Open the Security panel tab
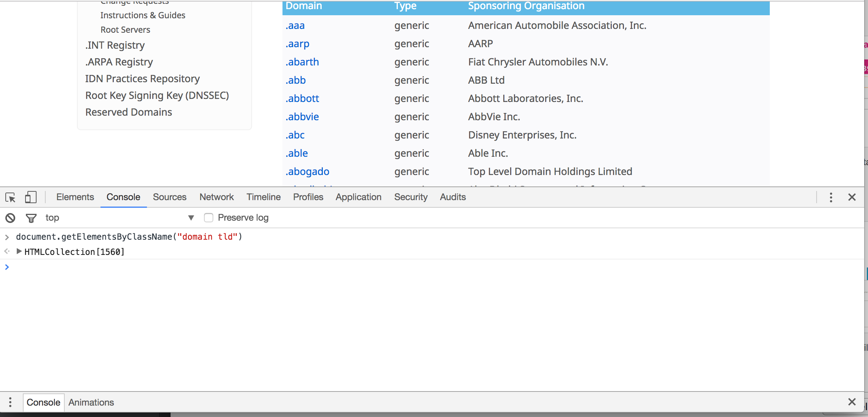Image resolution: width=868 pixels, height=417 pixels. (x=410, y=197)
